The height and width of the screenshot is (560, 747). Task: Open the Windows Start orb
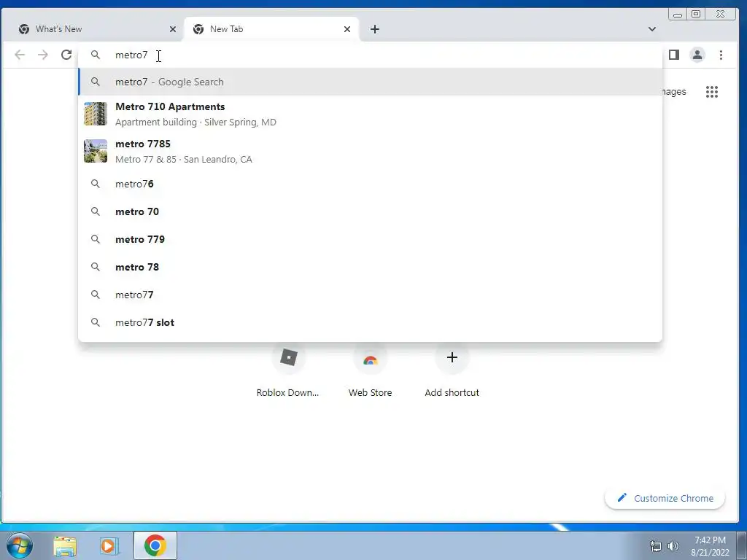coord(20,545)
